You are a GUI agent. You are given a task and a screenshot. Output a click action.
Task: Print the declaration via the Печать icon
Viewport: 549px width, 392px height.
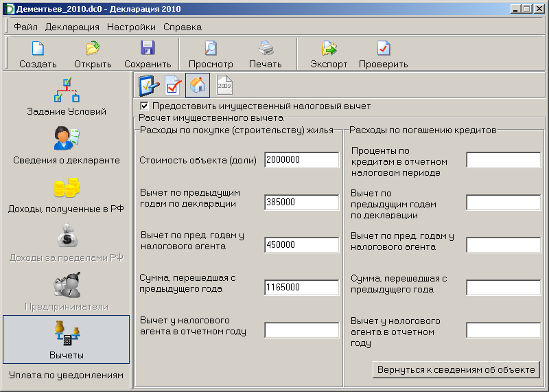tap(266, 49)
